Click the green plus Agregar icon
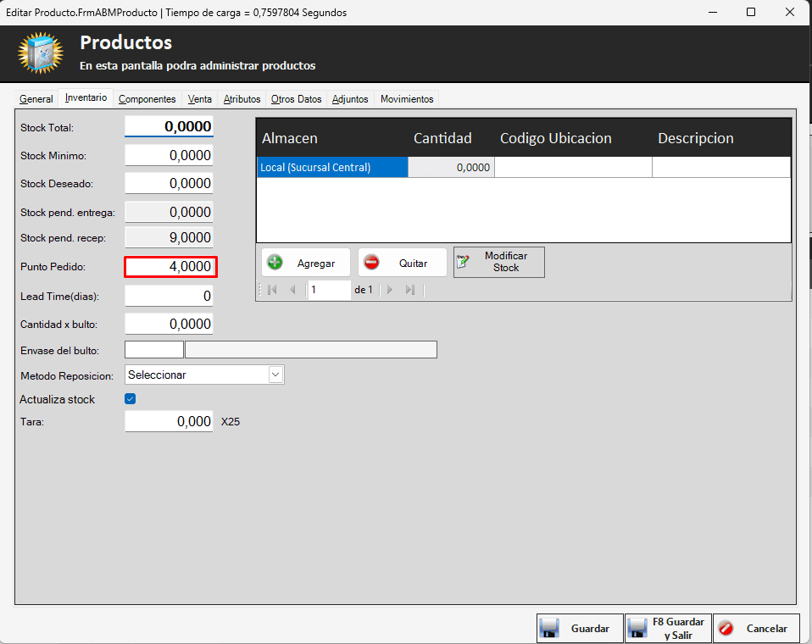The width and height of the screenshot is (812, 644). [x=275, y=263]
